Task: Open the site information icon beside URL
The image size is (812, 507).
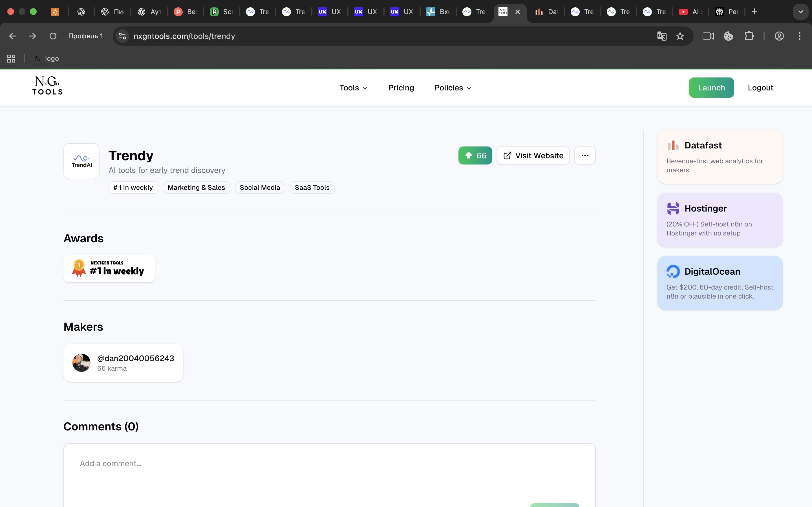Action: point(122,36)
